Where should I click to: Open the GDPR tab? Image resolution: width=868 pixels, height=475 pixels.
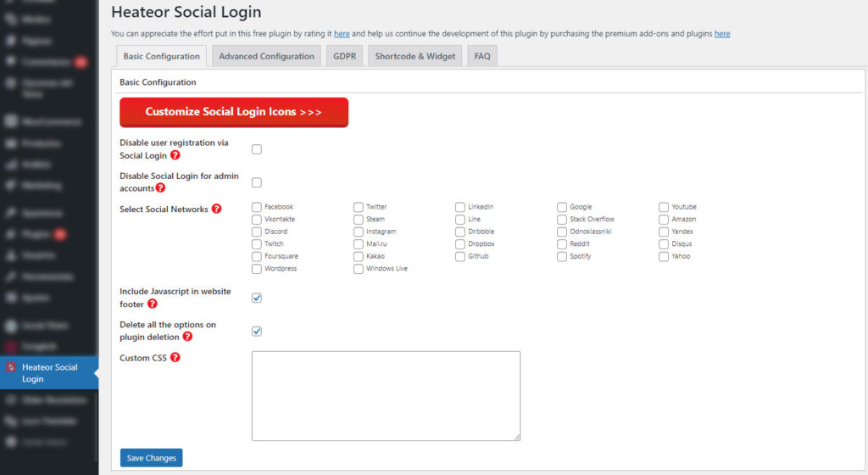point(344,56)
